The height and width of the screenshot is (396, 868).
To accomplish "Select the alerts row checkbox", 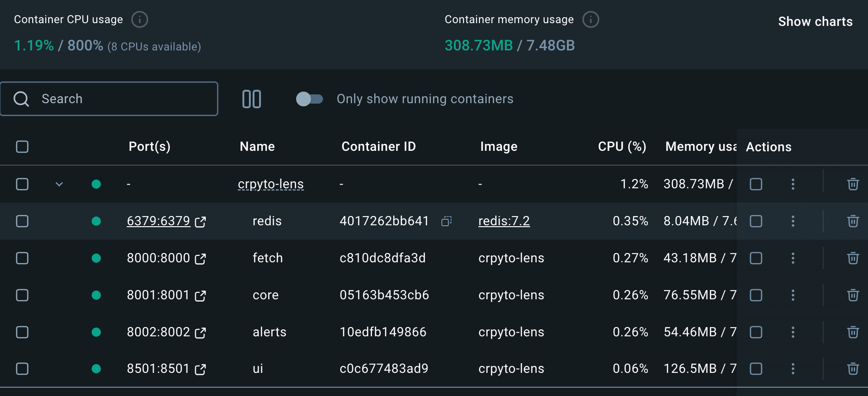I will (22, 332).
